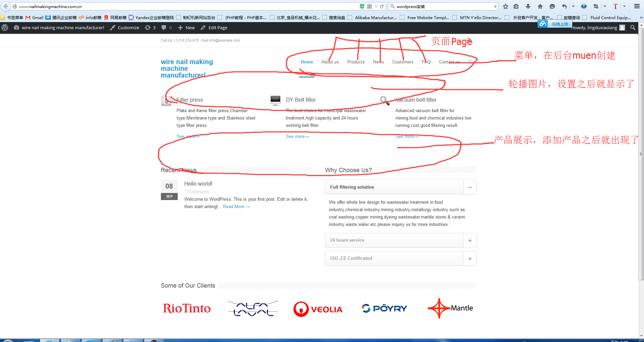Click the wordpress search input box

click(443, 6)
